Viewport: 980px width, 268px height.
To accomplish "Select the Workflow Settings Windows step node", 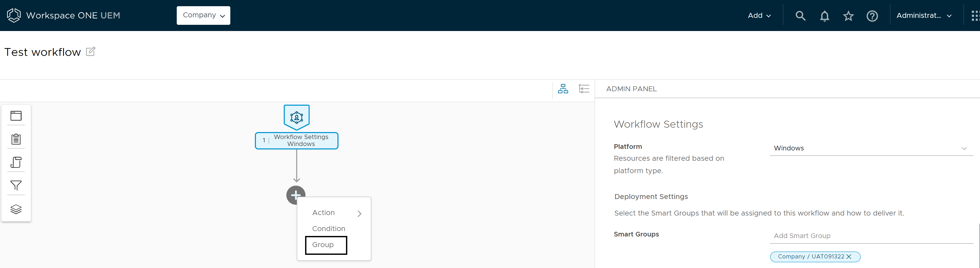I will [x=297, y=141].
